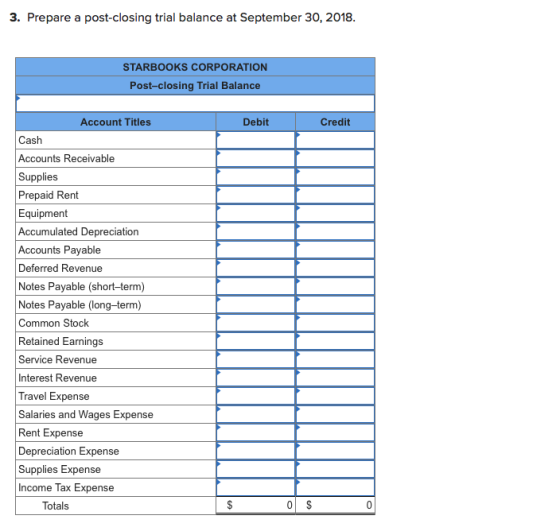Open the date dropdown field under Post-closing Trial Balance
Image resolution: width=560 pixels, height=531 pixels.
pyautogui.click(x=195, y=104)
